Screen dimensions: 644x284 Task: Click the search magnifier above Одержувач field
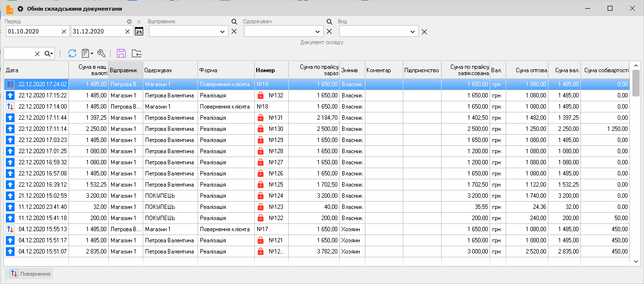click(329, 22)
